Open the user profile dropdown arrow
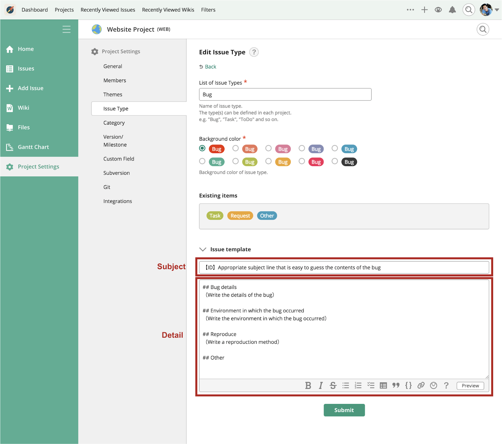The height and width of the screenshot is (444, 504). tap(497, 10)
